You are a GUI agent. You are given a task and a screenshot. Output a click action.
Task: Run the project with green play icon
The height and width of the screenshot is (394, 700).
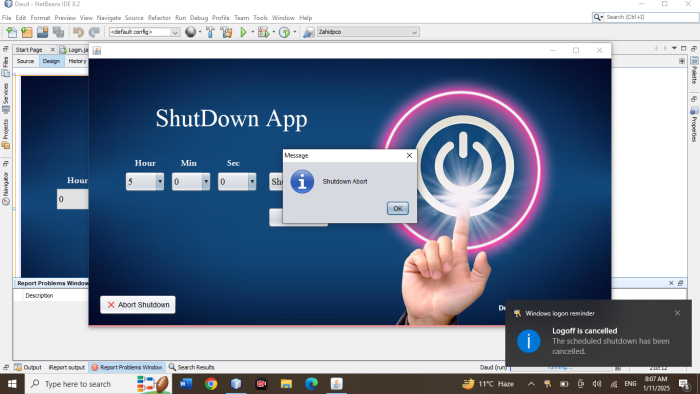[243, 32]
